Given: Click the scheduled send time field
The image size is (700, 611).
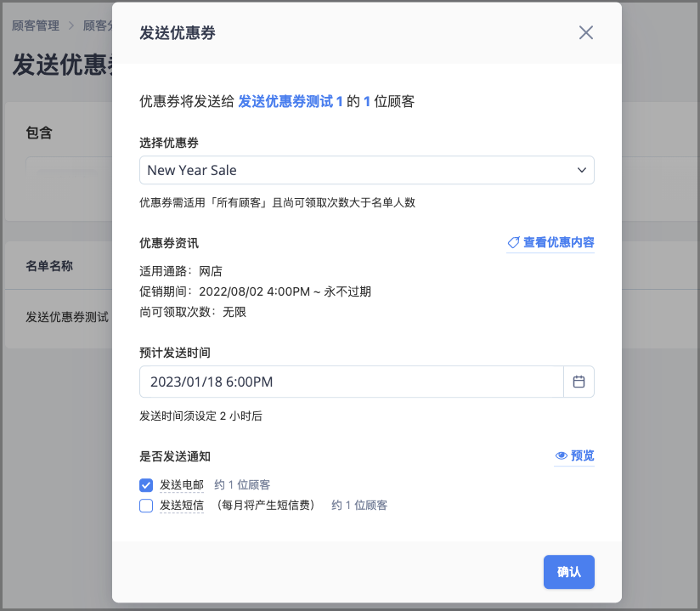Looking at the screenshot, I should coord(352,382).
